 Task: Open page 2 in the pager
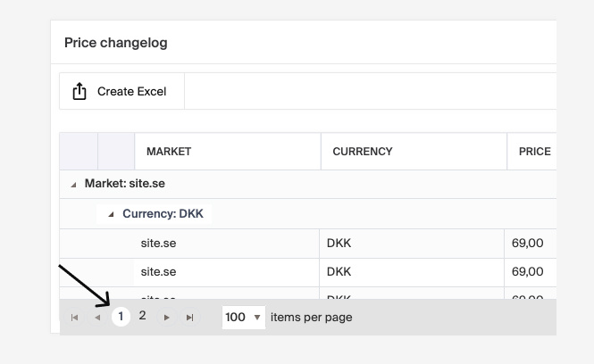pos(142,317)
